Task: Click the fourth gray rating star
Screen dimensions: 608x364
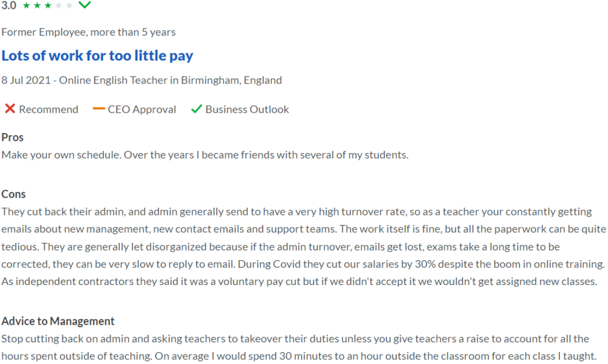Action: click(58, 6)
